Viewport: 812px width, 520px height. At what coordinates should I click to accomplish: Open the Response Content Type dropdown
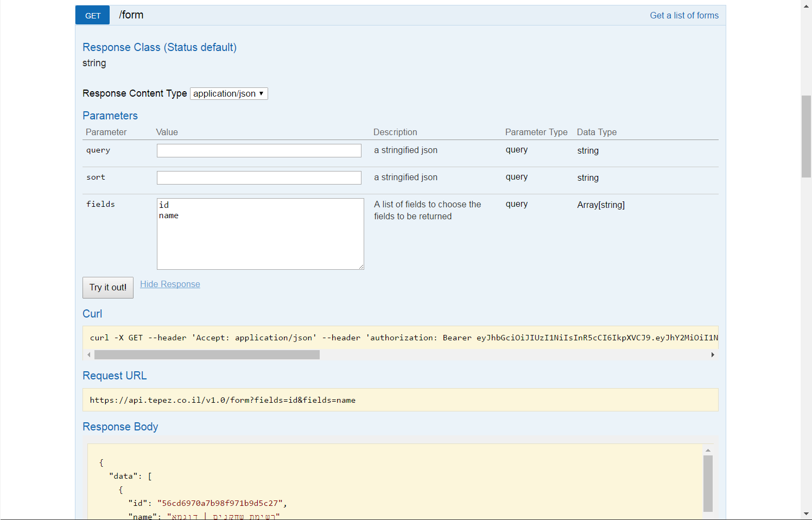tap(229, 93)
